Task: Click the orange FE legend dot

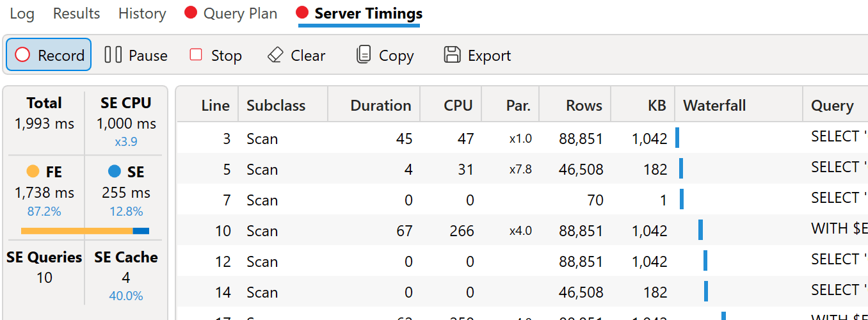Action: click(33, 172)
